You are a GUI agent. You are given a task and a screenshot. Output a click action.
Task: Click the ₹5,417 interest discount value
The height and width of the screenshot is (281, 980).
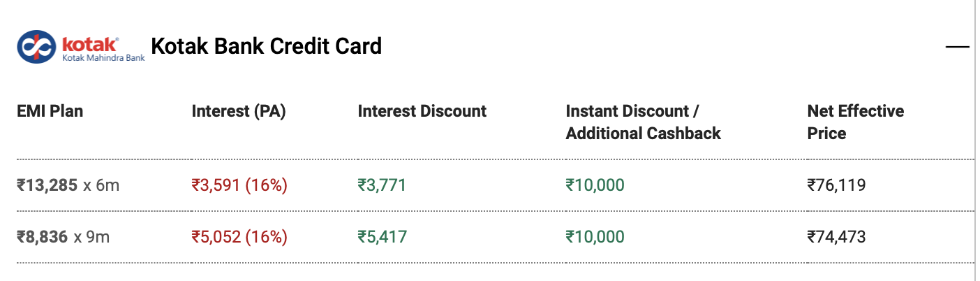tap(381, 237)
